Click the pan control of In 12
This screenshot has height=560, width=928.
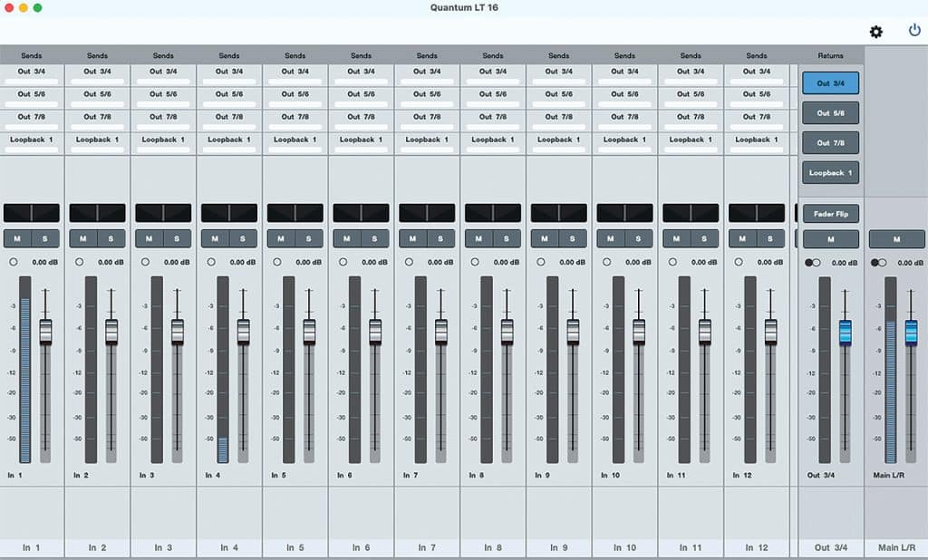tap(757, 213)
